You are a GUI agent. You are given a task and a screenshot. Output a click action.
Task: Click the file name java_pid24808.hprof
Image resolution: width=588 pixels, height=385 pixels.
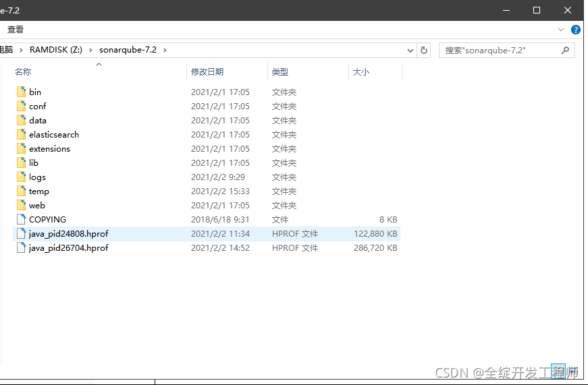point(69,234)
